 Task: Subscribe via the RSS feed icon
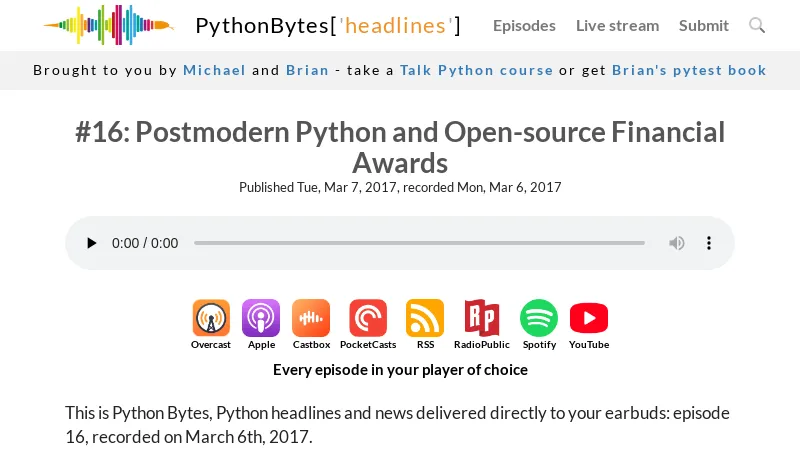(425, 319)
